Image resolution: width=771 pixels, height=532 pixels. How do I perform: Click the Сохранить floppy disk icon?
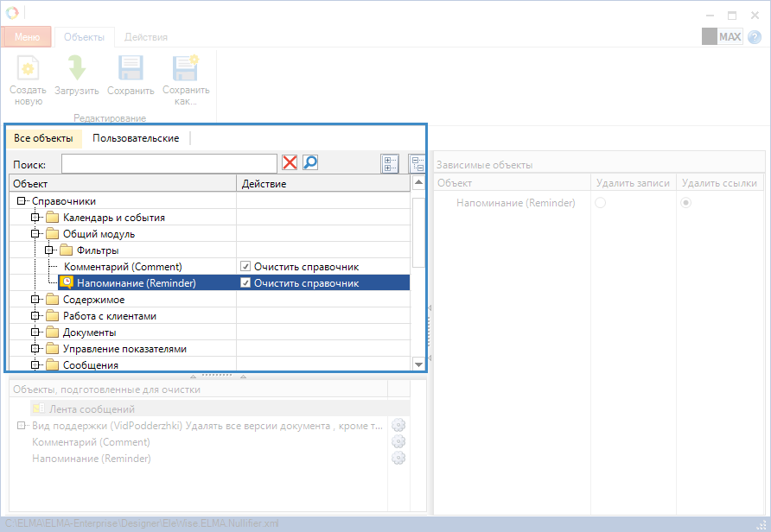coord(131,69)
